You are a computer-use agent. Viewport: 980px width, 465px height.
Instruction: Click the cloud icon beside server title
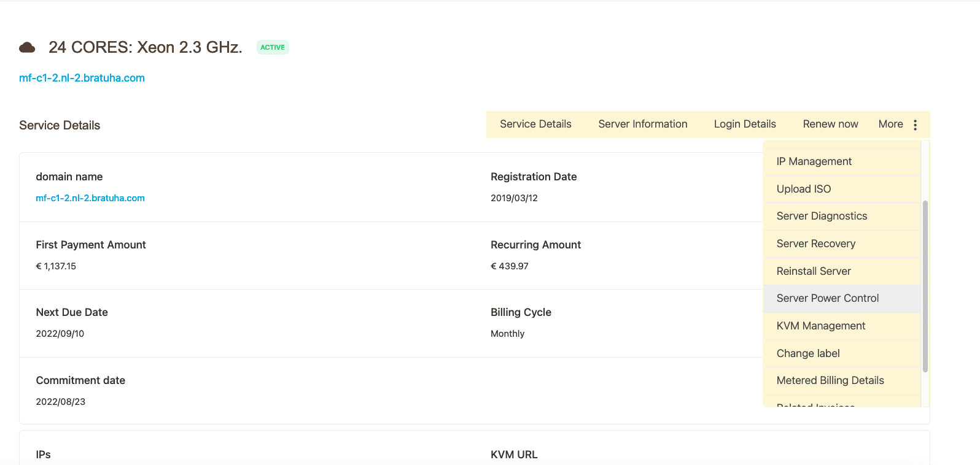click(x=27, y=47)
